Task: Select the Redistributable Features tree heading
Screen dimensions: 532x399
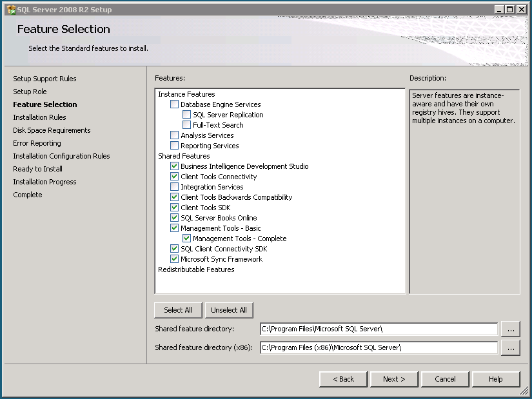Action: coord(196,269)
